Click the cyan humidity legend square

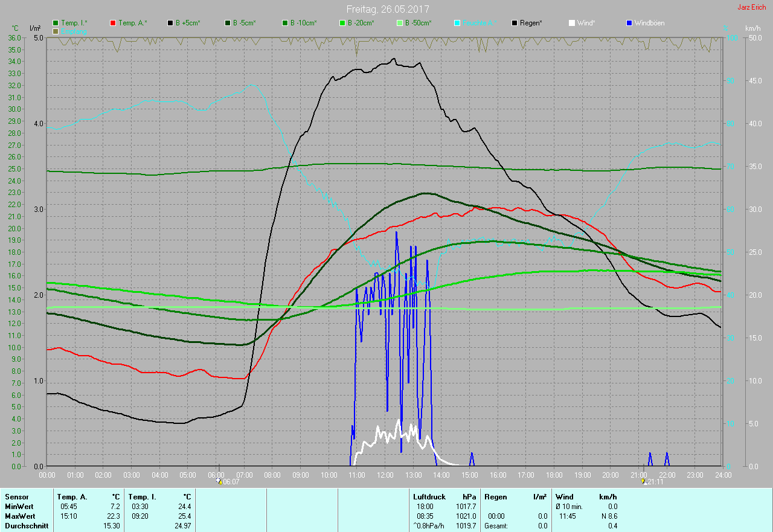[457, 23]
